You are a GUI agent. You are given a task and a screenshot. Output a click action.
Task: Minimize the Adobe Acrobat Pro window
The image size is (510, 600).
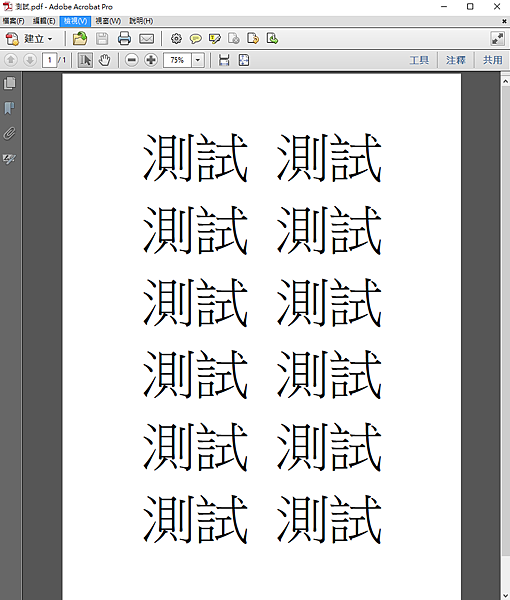click(x=444, y=7)
